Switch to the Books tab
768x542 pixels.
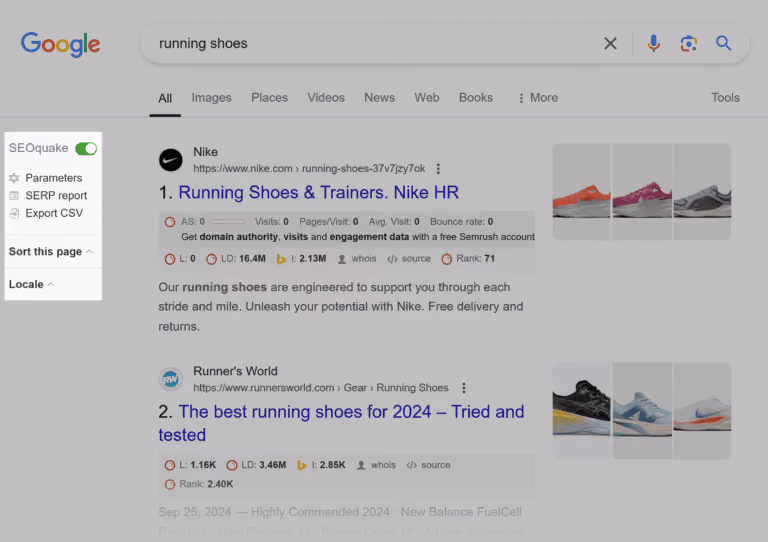pyautogui.click(x=476, y=98)
